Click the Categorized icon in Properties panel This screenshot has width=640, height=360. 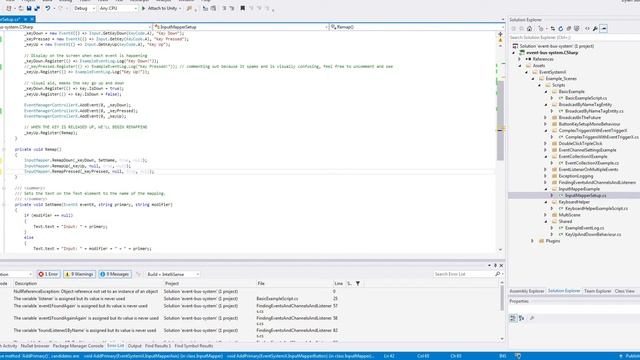(x=513, y=318)
